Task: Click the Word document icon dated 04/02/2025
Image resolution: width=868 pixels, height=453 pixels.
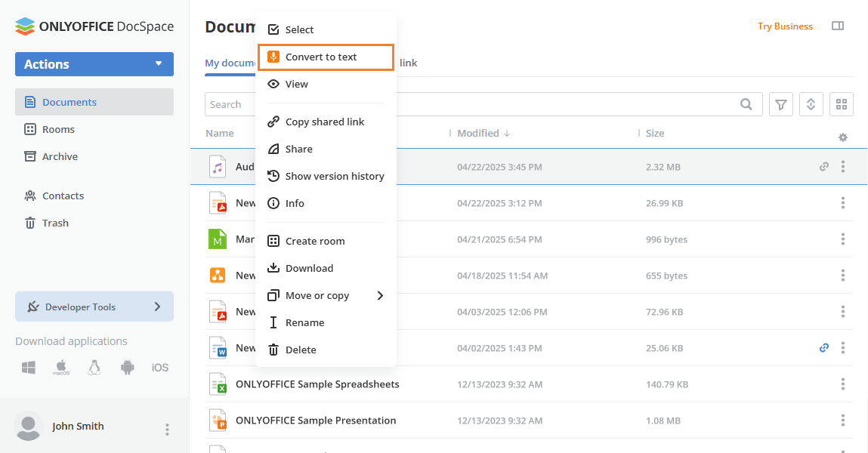Action: point(218,348)
